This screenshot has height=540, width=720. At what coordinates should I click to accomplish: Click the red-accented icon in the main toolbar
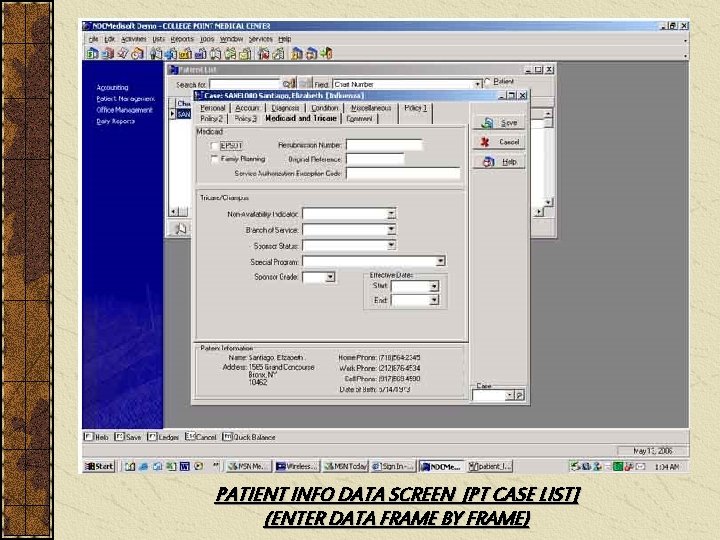coord(264,53)
